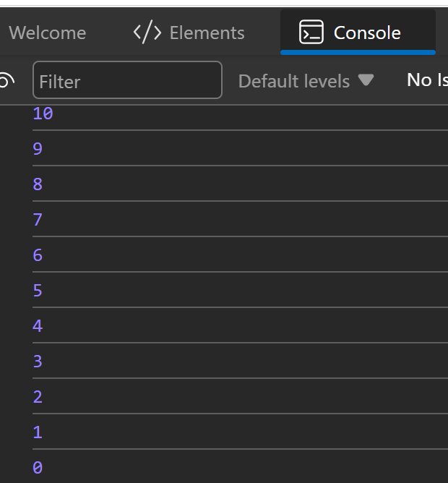This screenshot has height=483, width=448.
Task: Select the logged value 4
Action: (38, 326)
